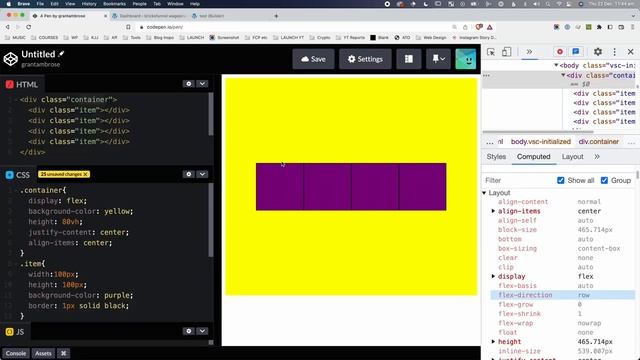Open the pen Settings button
The width and height of the screenshot is (640, 360).
pos(365,59)
